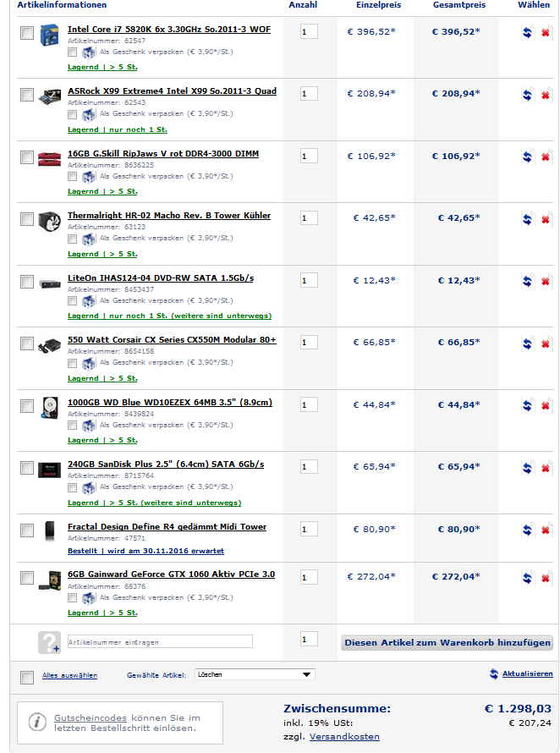Click quantity field for Intel Core i7 5820K
The image size is (560, 753).
click(x=309, y=31)
